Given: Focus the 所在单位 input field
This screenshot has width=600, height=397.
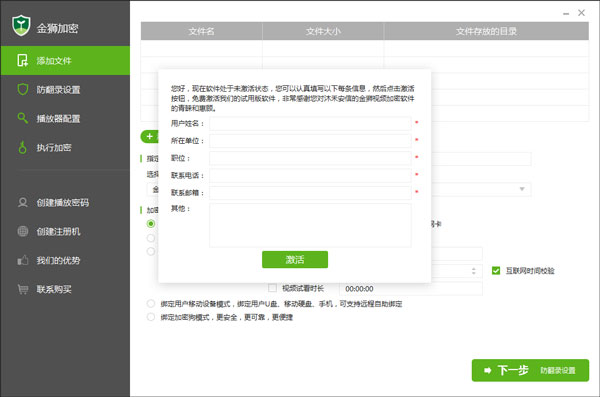Looking at the screenshot, I should 310,141.
